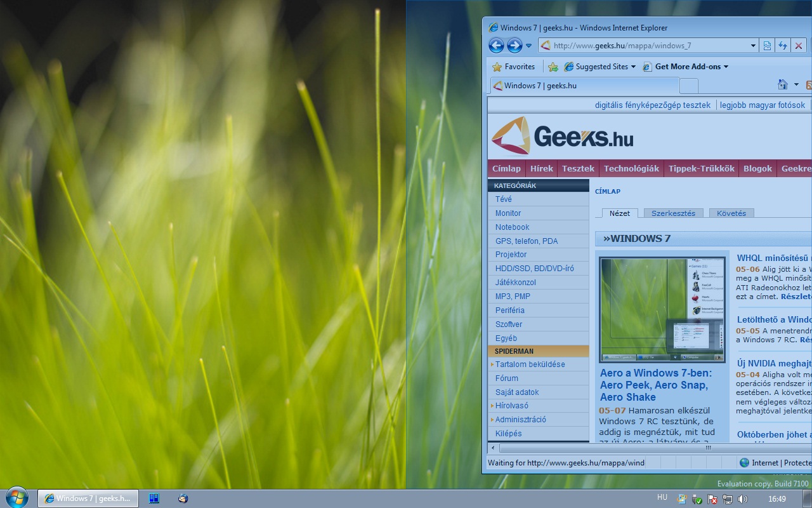Switch to the Szerkesztés tab
812x508 pixels.
coord(673,213)
